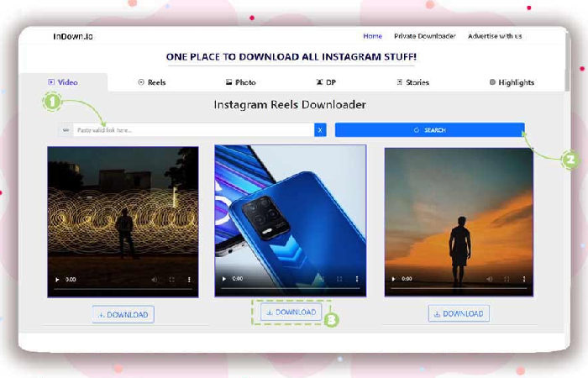This screenshot has width=588, height=378.
Task: Fullscreen the light-painting video
Action: [171, 280]
